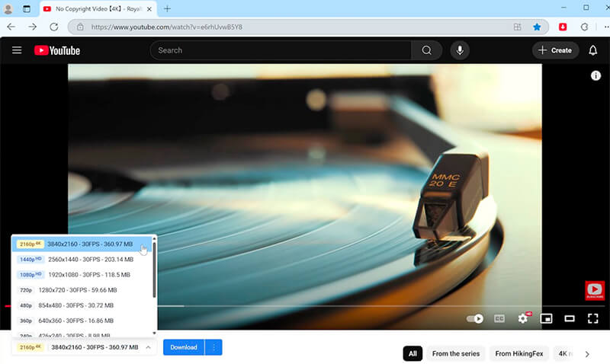Enter full screen video mode
610x364 pixels.
593,318
